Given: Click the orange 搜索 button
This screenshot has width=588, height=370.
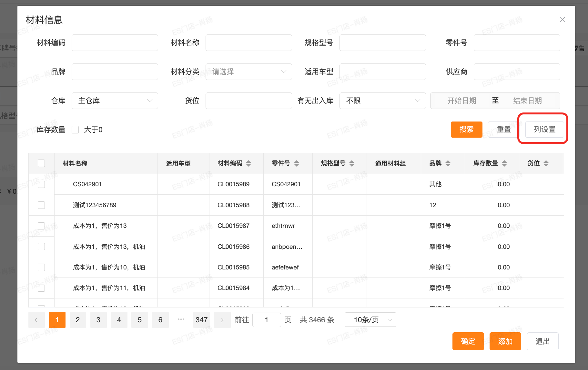Looking at the screenshot, I should click(466, 130).
